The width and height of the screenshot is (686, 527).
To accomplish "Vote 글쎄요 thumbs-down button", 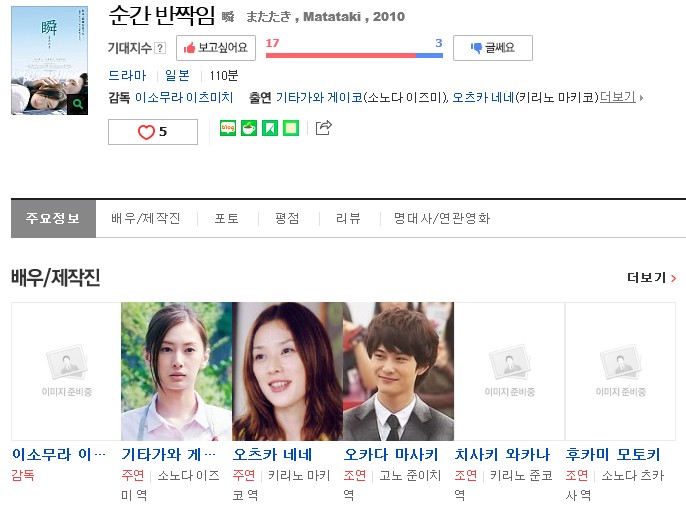I will [x=493, y=48].
